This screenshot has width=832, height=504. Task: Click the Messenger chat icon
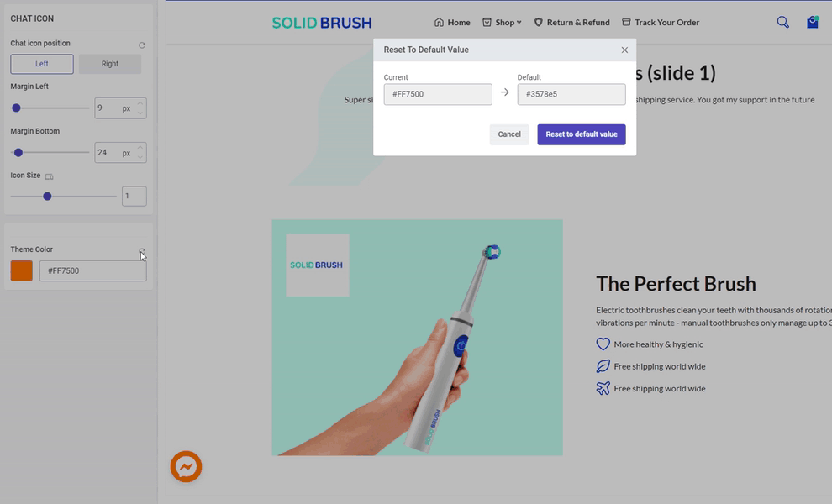click(186, 467)
